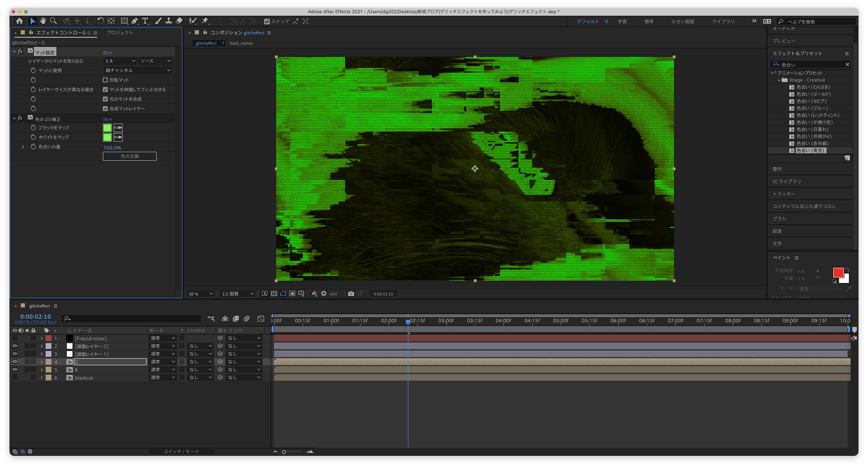Switch to the 標準 workspace
Viewport: 868px width, 467px height.
(x=649, y=22)
